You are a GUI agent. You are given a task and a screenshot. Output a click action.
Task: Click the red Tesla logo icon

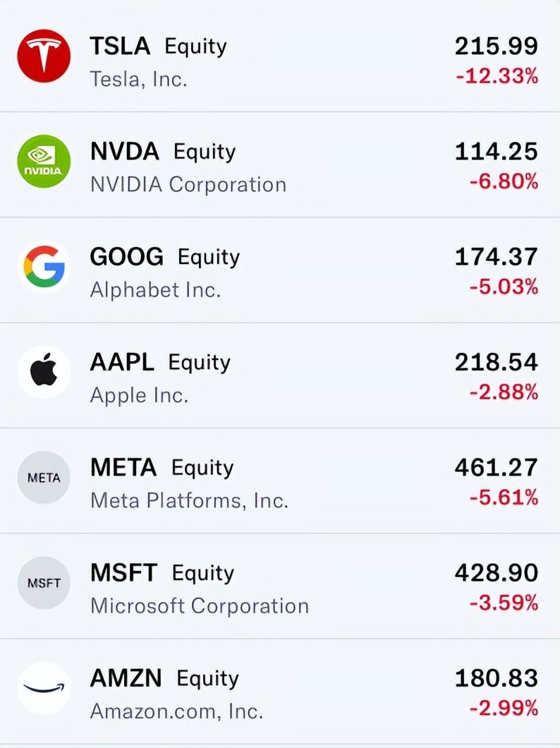44,56
